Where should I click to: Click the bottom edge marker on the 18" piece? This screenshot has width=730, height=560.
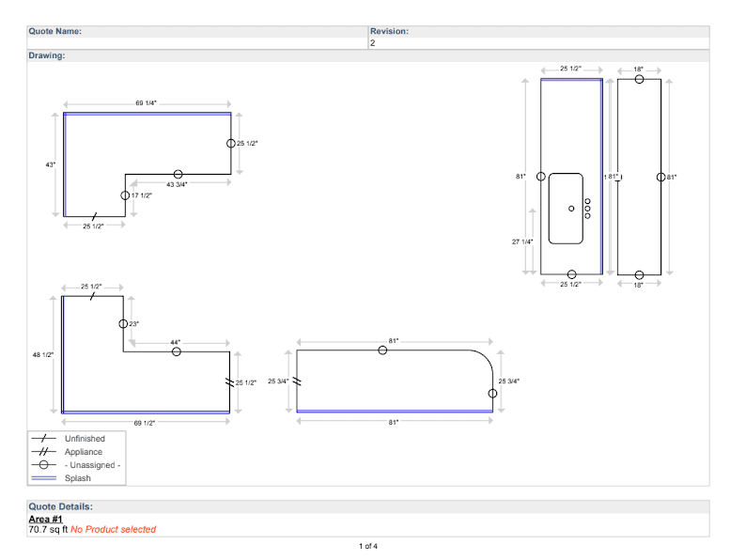click(639, 274)
